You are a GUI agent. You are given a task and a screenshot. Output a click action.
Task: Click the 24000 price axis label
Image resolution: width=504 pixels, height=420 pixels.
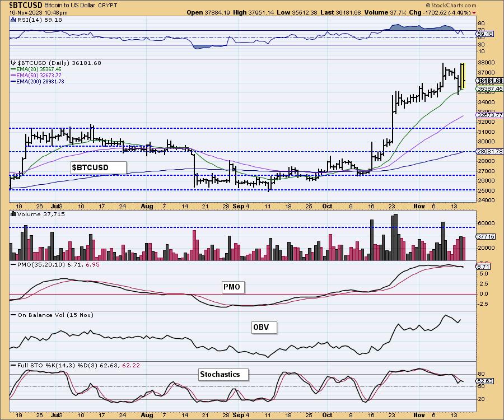click(x=486, y=200)
